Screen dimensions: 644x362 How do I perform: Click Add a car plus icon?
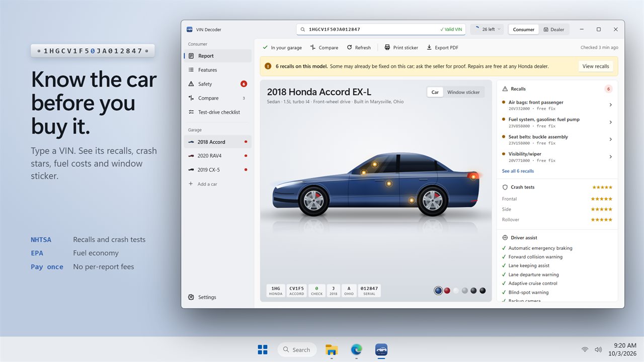(x=191, y=184)
